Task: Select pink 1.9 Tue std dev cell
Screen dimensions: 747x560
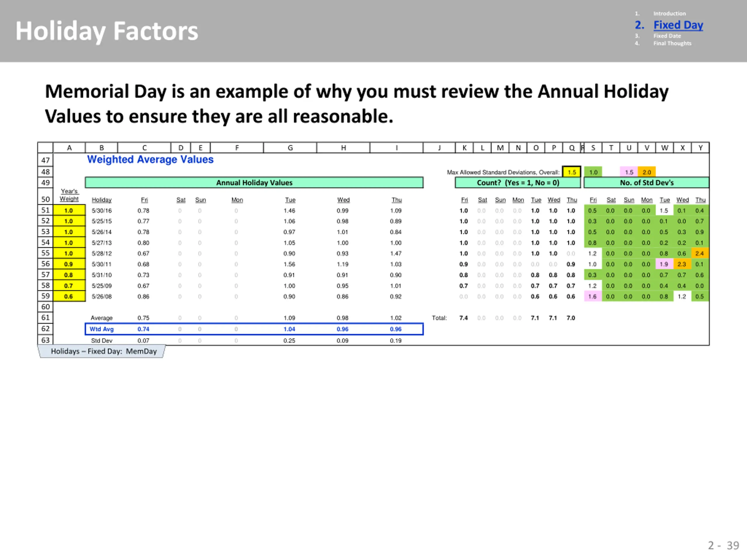Action: coord(664,264)
